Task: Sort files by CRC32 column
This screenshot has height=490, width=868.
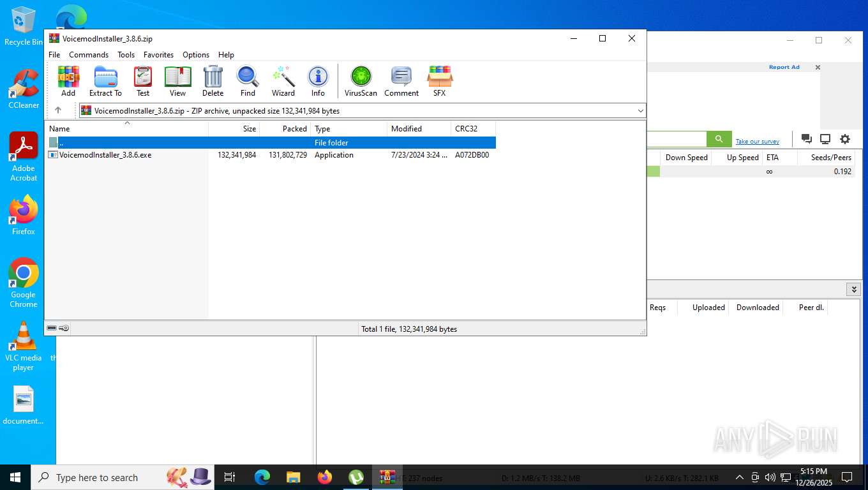Action: point(474,129)
